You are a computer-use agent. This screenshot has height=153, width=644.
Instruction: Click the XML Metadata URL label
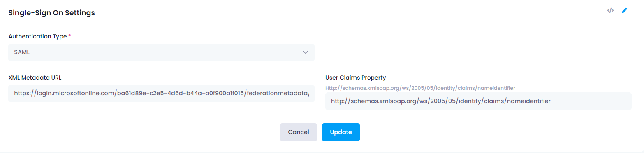pos(35,77)
